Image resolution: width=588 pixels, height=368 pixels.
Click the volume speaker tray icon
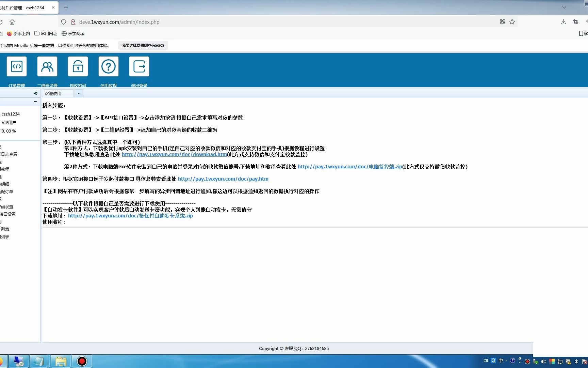[x=543, y=362]
